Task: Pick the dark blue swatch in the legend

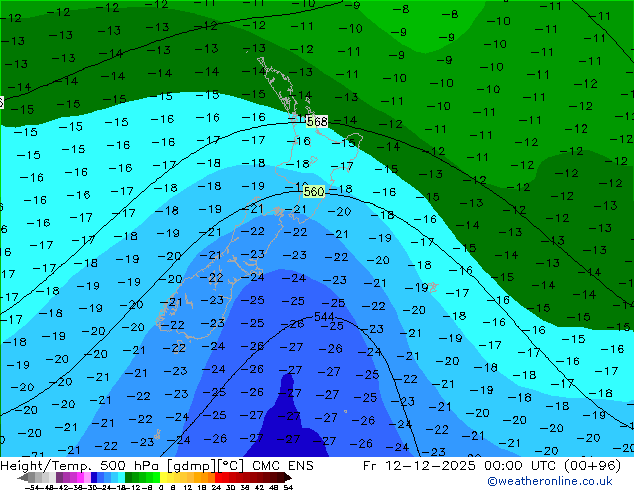Action: (94, 478)
